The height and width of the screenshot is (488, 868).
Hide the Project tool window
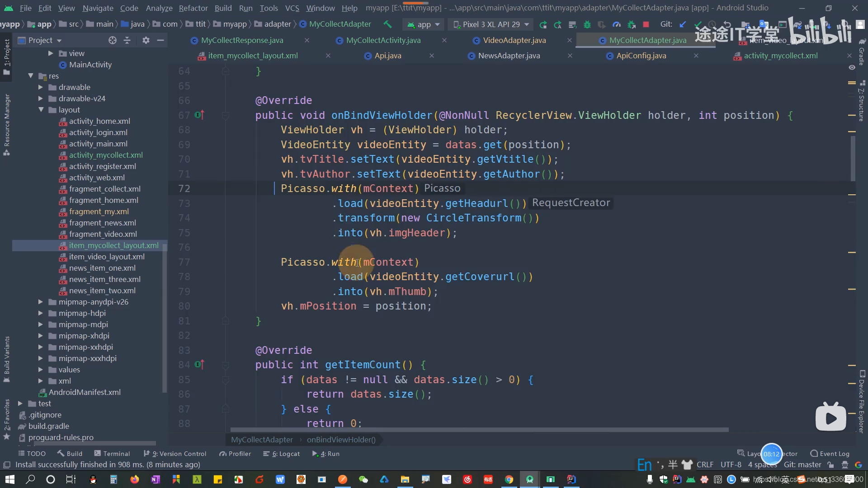160,40
